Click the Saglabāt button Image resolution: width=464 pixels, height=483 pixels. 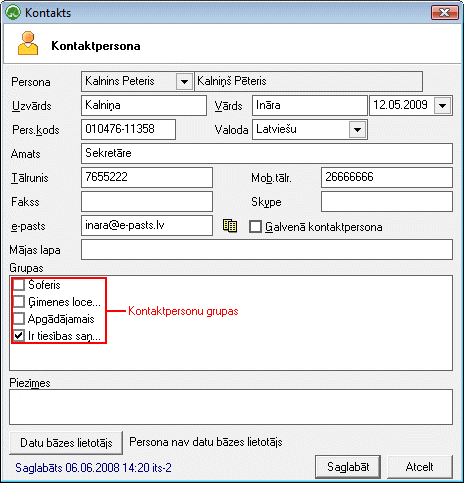[x=348, y=467]
